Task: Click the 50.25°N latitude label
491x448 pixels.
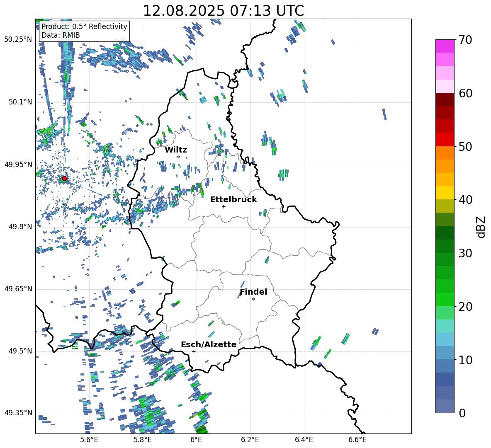Action: (x=18, y=40)
